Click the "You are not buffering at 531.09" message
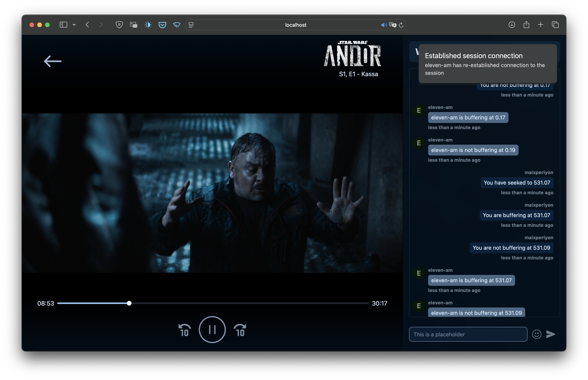 (511, 248)
